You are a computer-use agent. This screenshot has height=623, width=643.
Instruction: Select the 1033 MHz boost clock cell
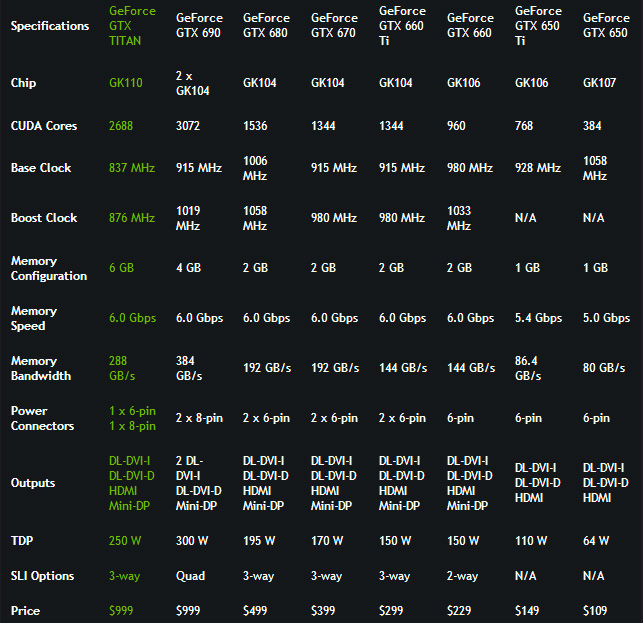point(459,218)
